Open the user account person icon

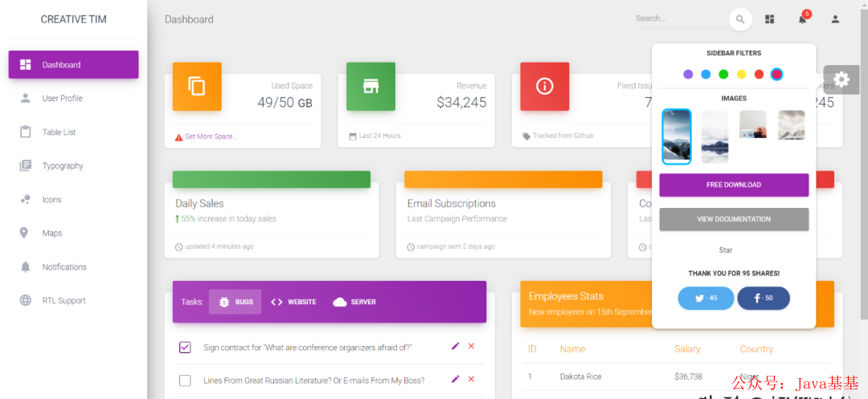tap(835, 19)
